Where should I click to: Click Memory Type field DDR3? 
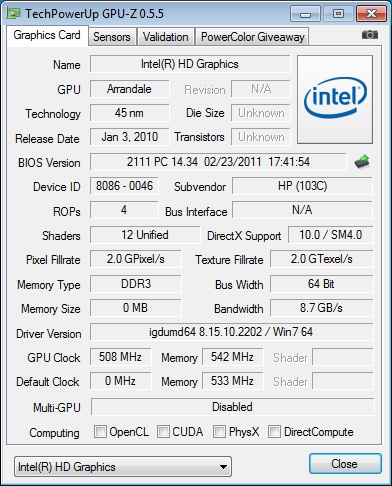tap(136, 284)
